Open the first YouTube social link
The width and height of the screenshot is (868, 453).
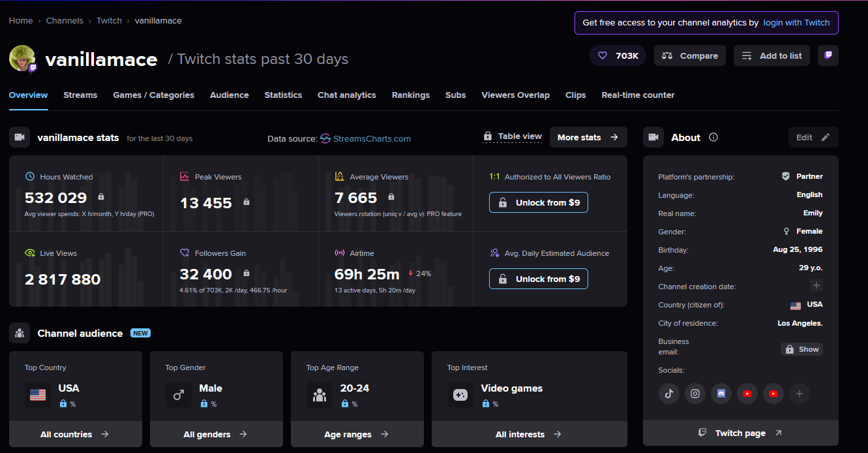(747, 394)
